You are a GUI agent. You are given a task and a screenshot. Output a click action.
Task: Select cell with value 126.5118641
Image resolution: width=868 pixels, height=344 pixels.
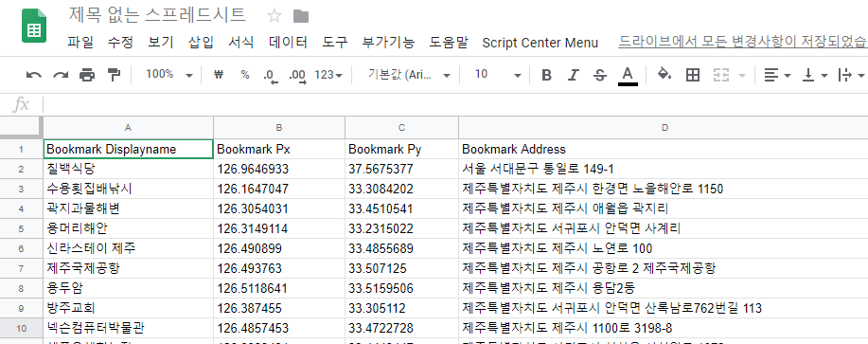279,289
